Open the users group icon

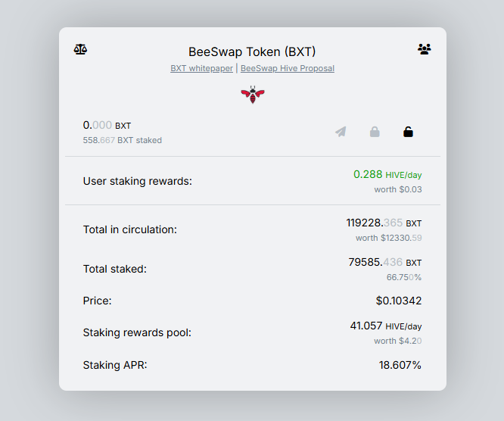425,49
